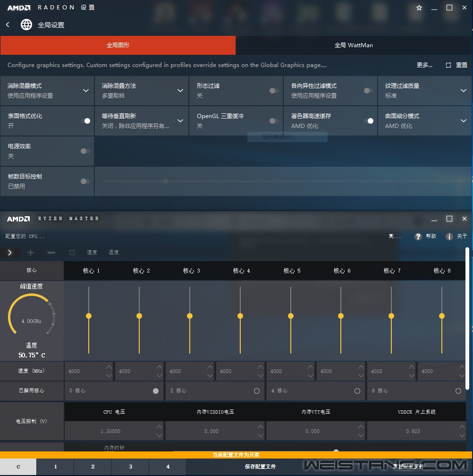Click 核心 8 speed slider handle
This screenshot has height=476, width=473.
click(x=442, y=316)
